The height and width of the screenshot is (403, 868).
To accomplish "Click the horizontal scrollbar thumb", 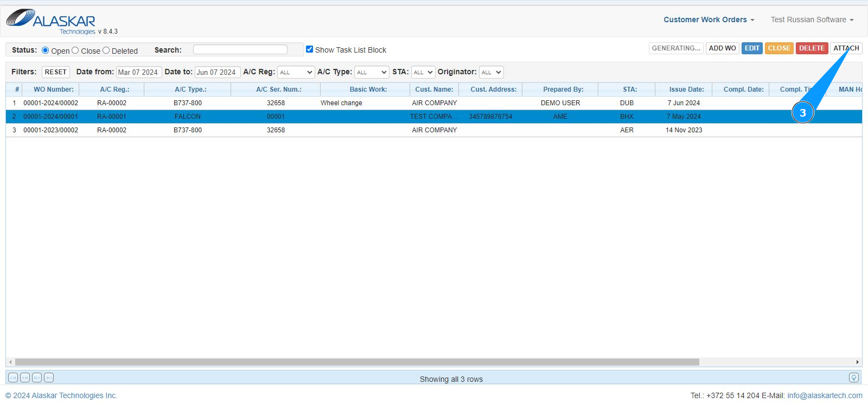I will 357,362.
